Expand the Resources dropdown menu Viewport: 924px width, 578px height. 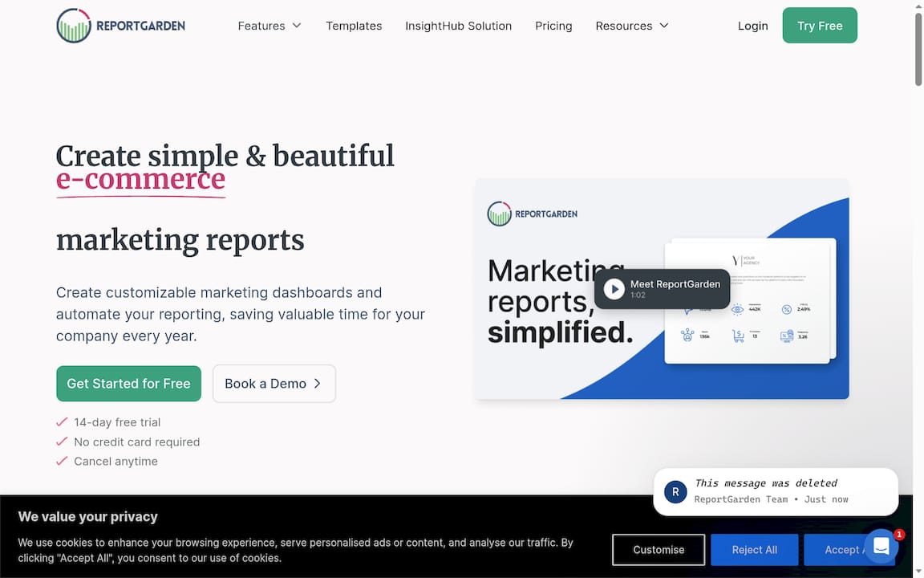632,26
